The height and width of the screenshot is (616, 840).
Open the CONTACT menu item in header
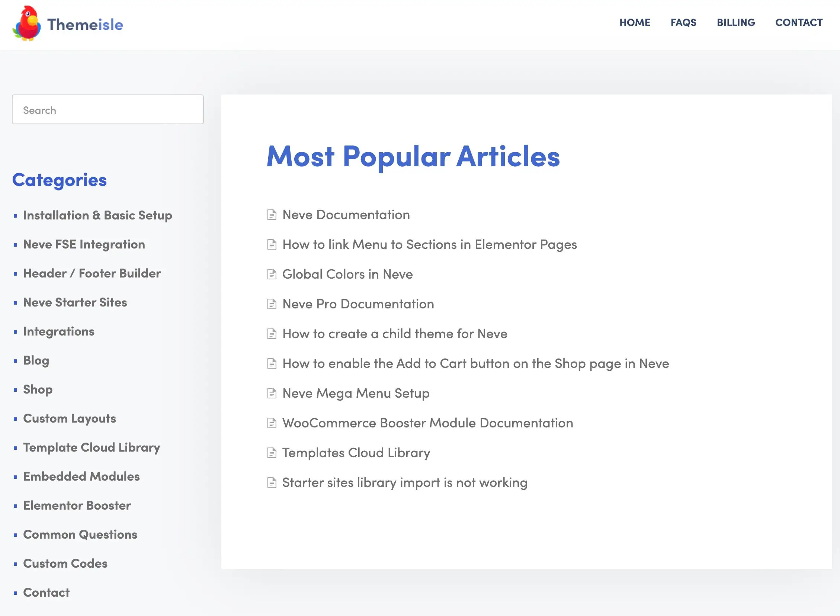tap(799, 23)
